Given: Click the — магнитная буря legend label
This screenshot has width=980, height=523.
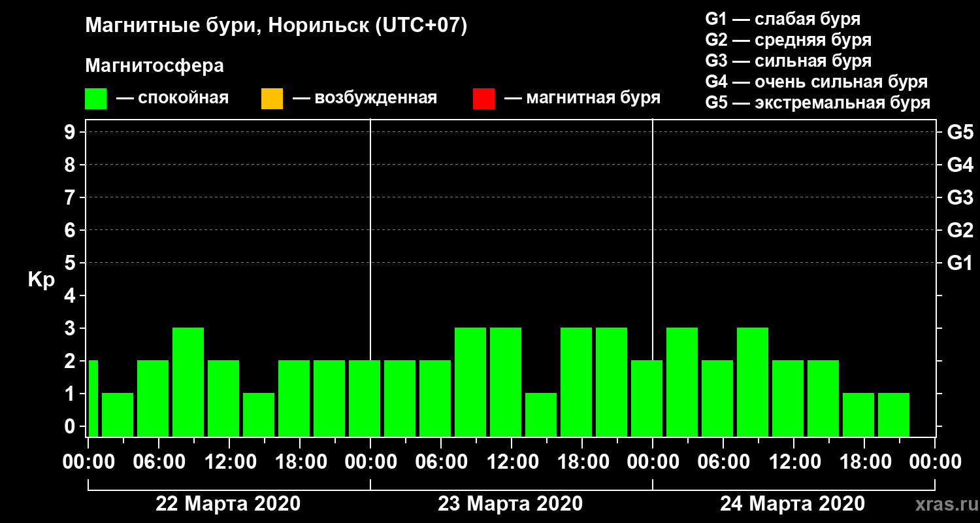Looking at the screenshot, I should click(x=582, y=98).
